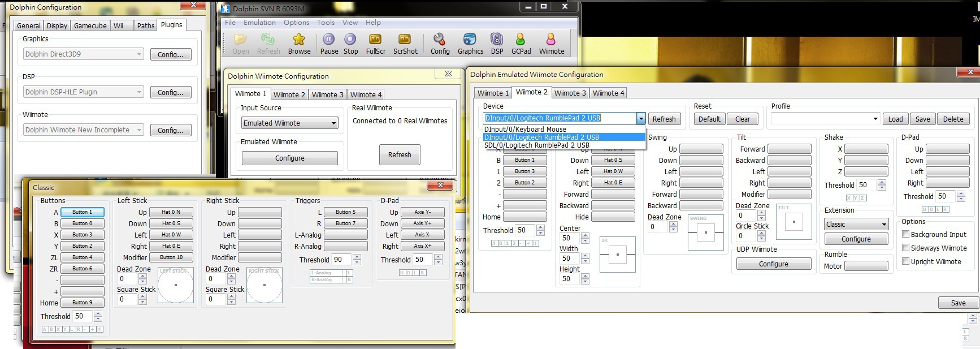
Task: Open the Extension dropdown showing Classic
Action: (x=856, y=225)
